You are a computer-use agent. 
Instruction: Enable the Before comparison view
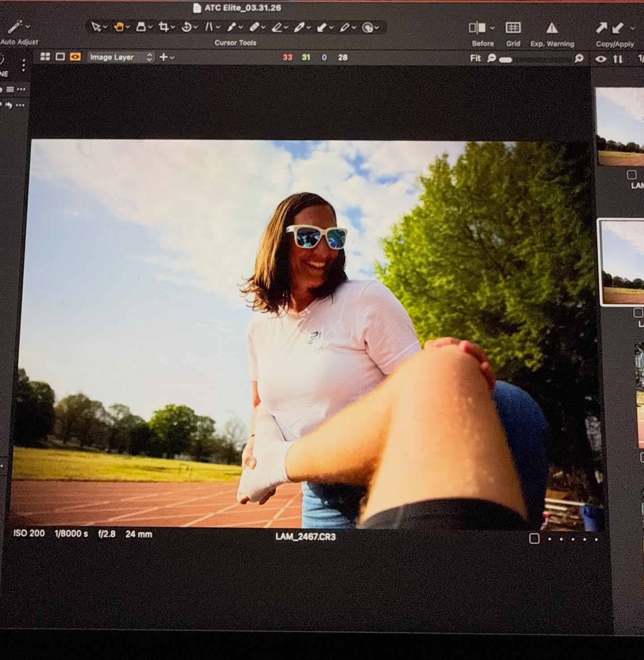[x=478, y=28]
